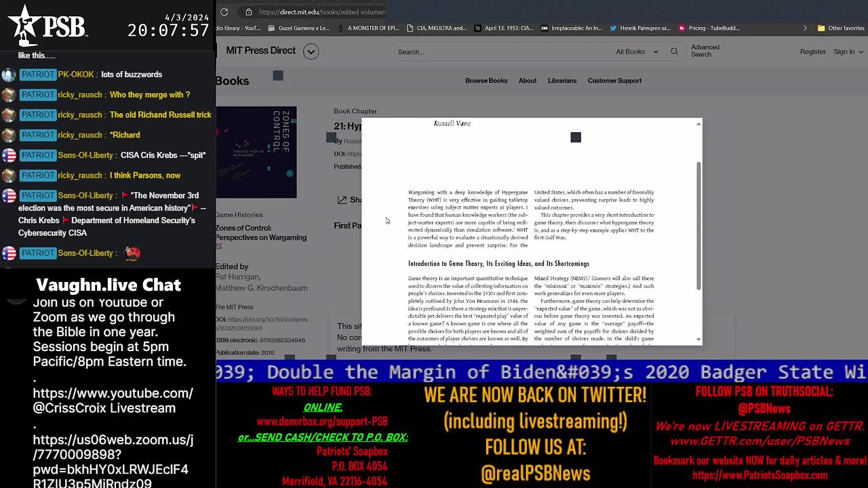Image resolution: width=868 pixels, height=488 pixels.
Task: Click the 'Book Chapter' label
Action: 355,111
